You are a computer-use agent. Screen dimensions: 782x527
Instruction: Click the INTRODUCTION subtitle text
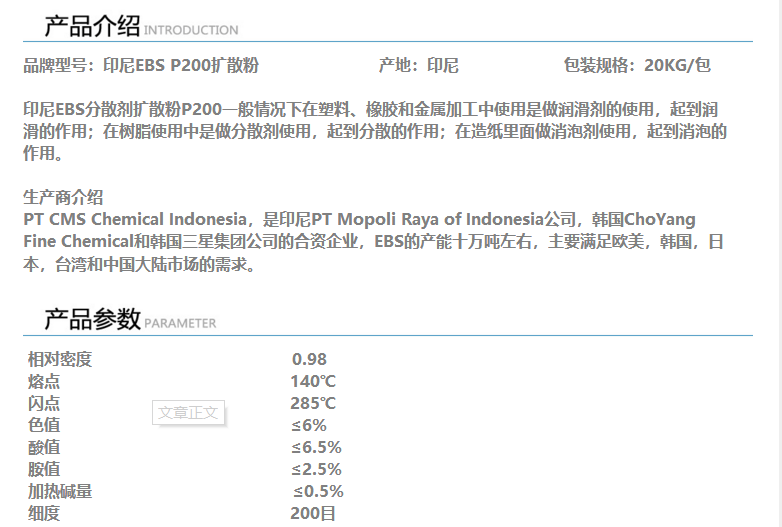(x=191, y=30)
